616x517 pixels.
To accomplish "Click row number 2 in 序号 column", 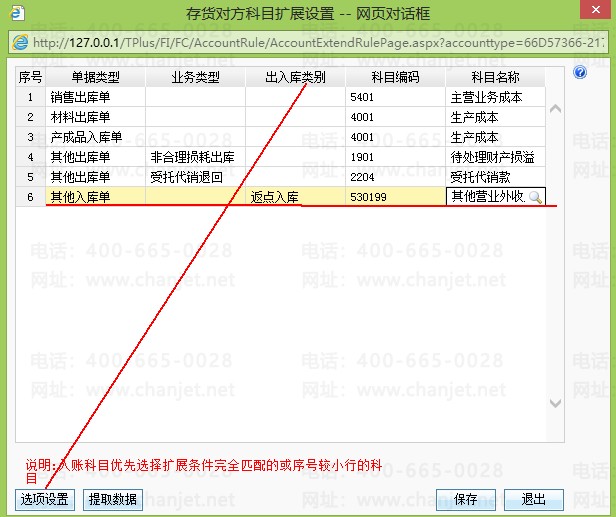I will (x=30, y=117).
